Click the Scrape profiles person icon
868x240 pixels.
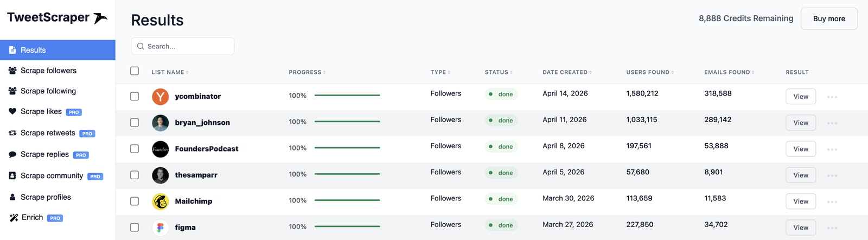12,197
